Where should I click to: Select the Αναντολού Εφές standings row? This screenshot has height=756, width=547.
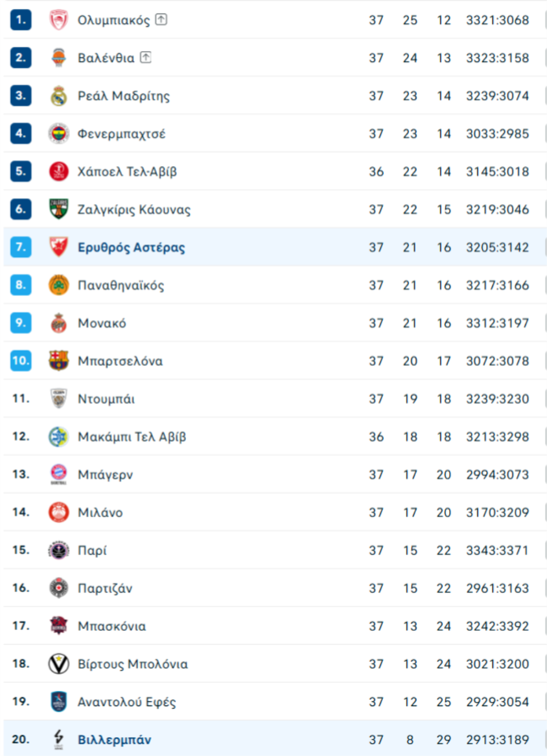pyautogui.click(x=273, y=702)
